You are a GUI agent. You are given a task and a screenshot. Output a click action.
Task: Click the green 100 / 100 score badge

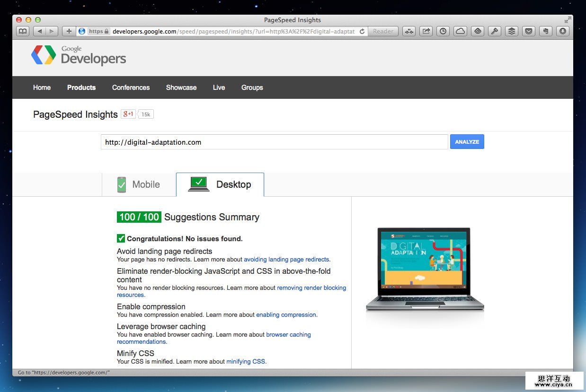(x=139, y=217)
